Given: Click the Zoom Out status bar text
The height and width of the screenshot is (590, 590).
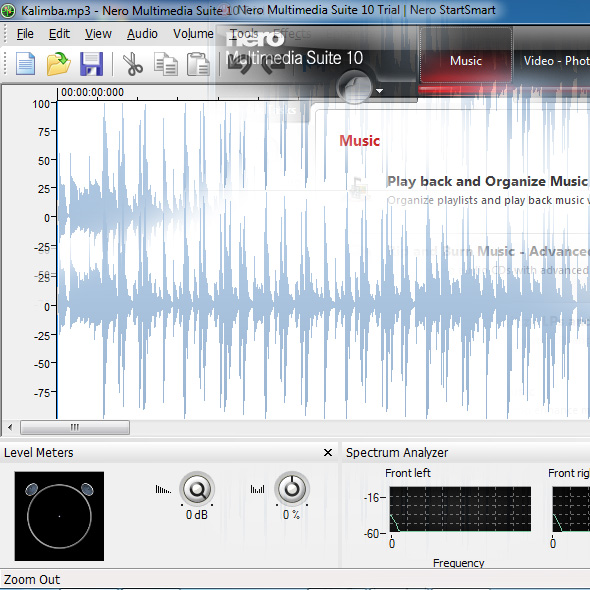Looking at the screenshot, I should (x=32, y=579).
